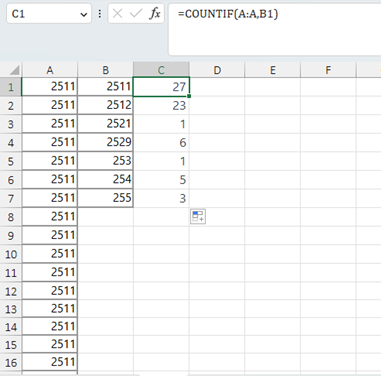Click the formula bar containing COUNTIF formula
Screen dimensions: 381x376
click(275, 29)
